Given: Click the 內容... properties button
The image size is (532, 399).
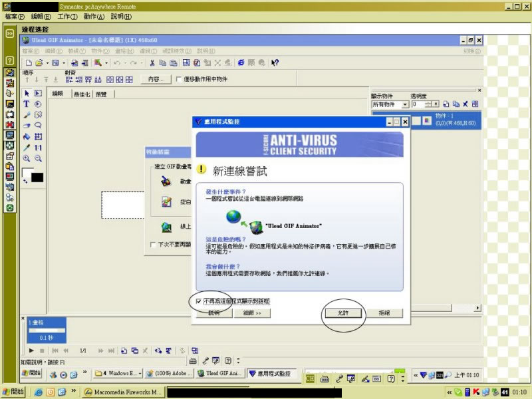Looking at the screenshot, I should 156,79.
